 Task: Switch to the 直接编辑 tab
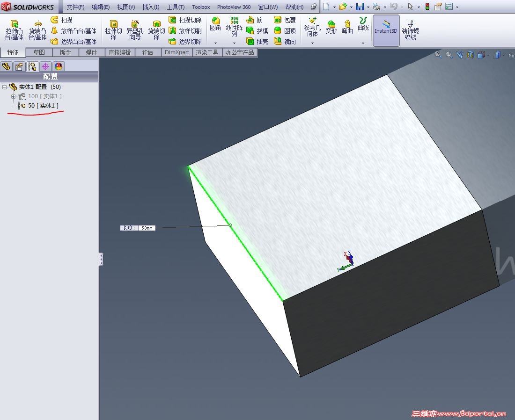coord(120,52)
